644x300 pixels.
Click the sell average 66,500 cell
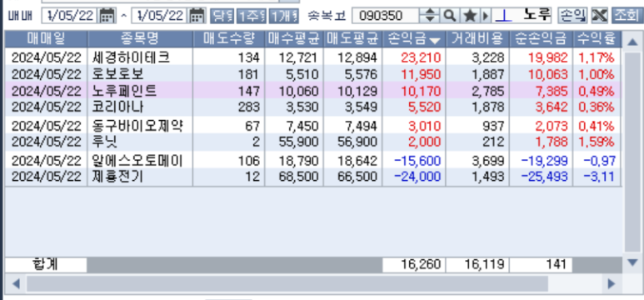click(357, 177)
